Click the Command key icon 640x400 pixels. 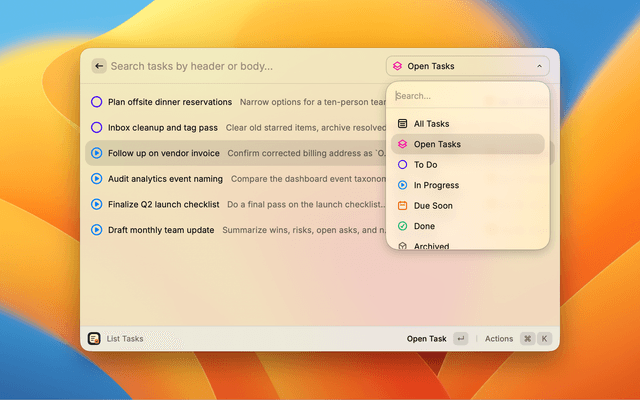527,338
